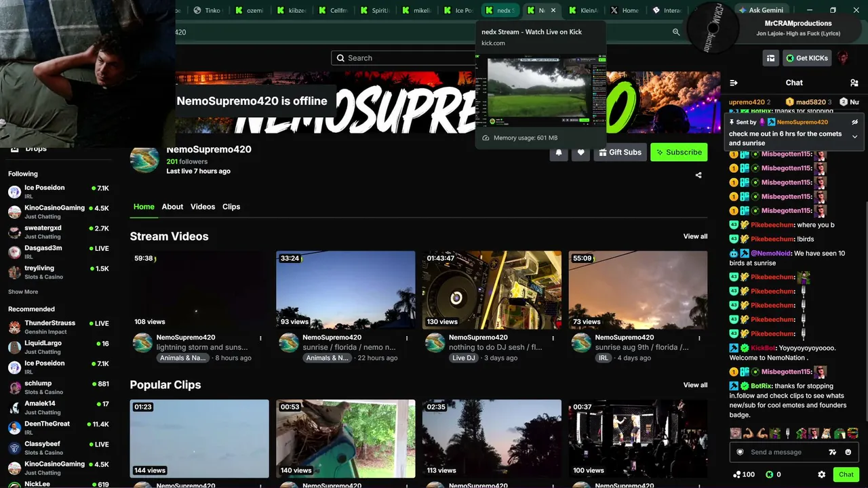Open the chat users list icon
Screen dimensions: 868x488
[854, 83]
